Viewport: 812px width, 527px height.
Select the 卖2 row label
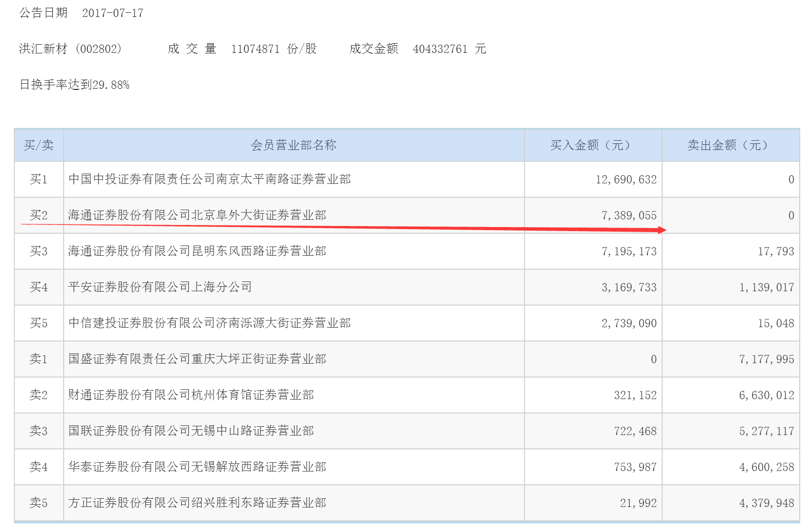[x=38, y=395]
